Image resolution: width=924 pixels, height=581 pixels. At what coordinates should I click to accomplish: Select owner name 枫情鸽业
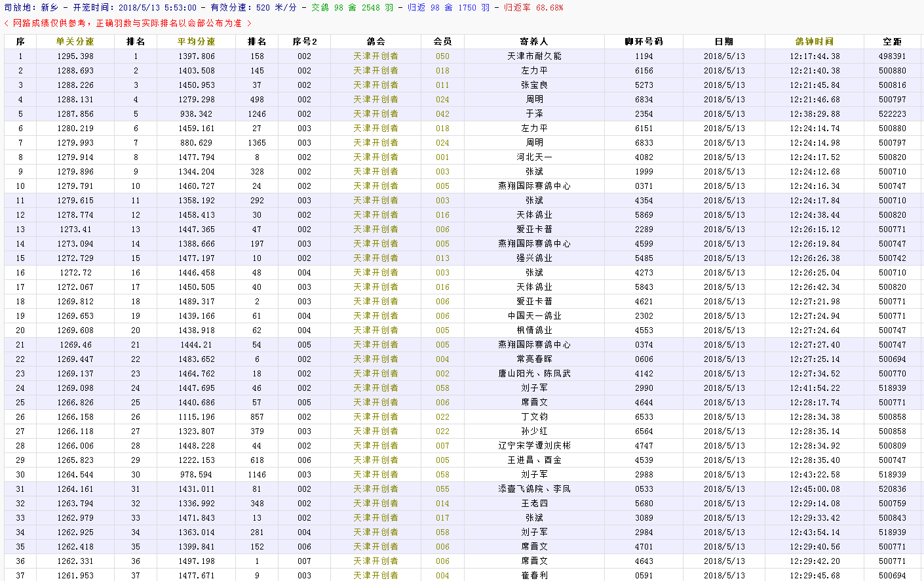[x=534, y=331]
